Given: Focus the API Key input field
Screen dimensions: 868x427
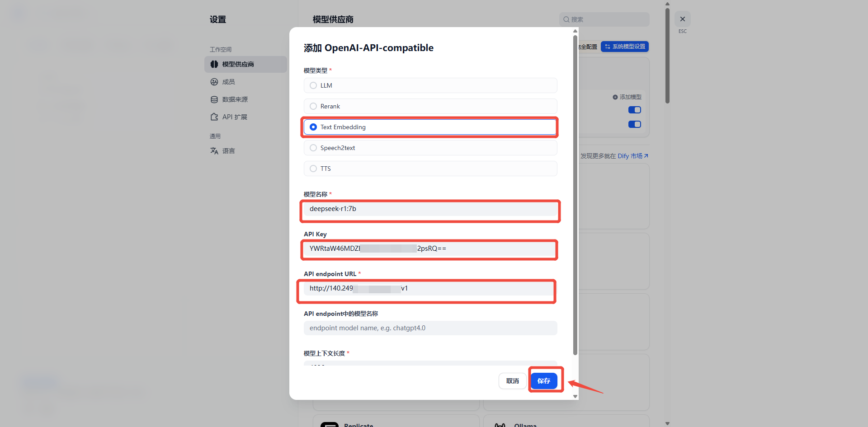Looking at the screenshot, I should point(430,249).
